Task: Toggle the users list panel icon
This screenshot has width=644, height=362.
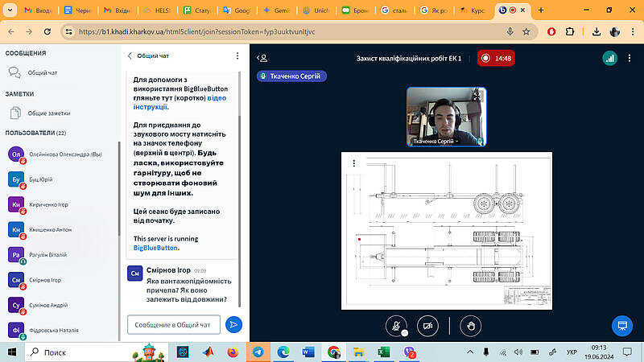Action: pos(262,58)
